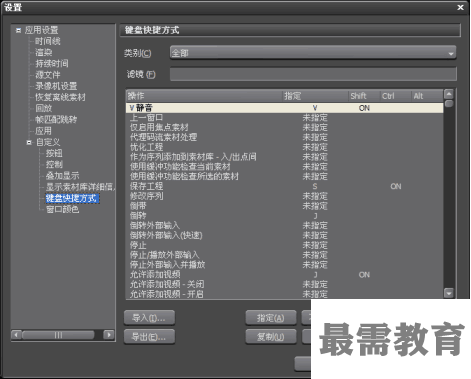Click the 滤镜 filter input field

[313, 74]
